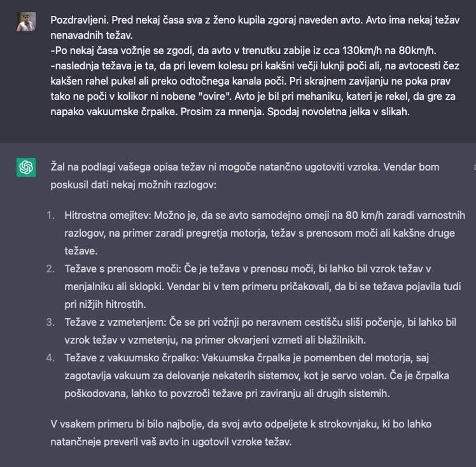Viewport: 476px width, 467px height.
Task: Click the heading text 'Težave z vzmetenjem:'
Action: coord(115,323)
